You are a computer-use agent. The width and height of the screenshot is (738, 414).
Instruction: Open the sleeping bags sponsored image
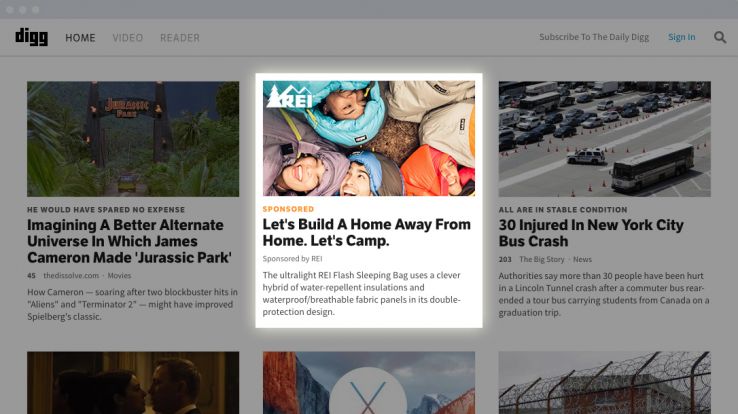coord(369,138)
